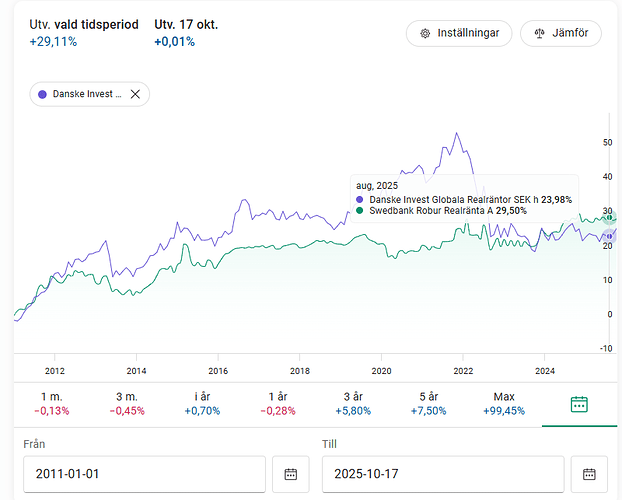Click the gear icon in Inställningar

(425, 33)
